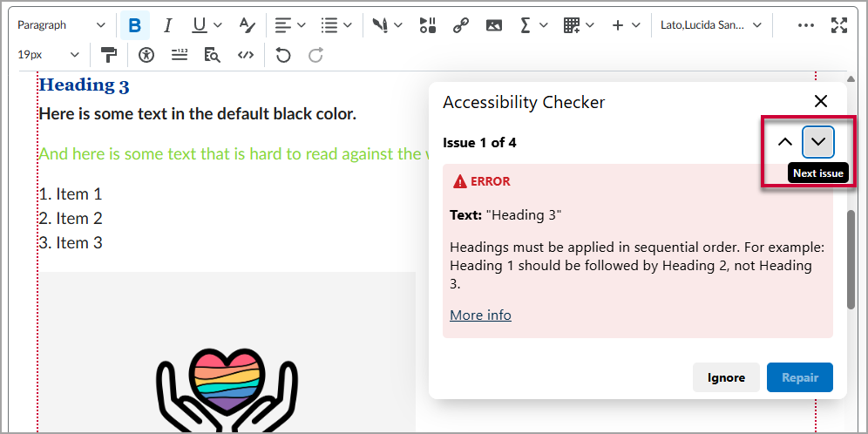Expand the arrow beside the plus icon

[636, 25]
